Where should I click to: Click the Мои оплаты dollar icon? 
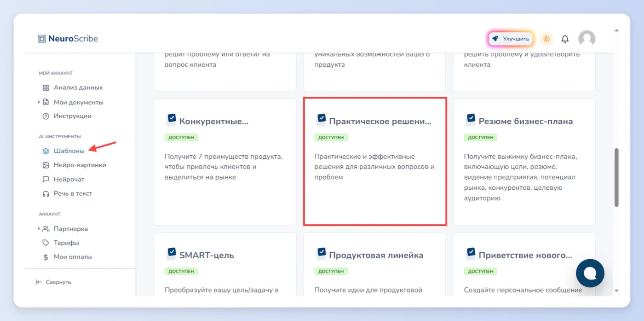pos(46,257)
